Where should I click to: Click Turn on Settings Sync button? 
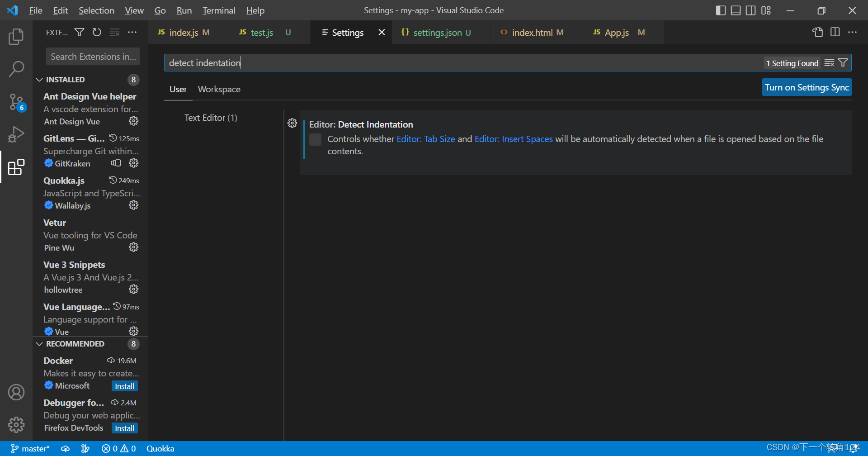click(807, 87)
